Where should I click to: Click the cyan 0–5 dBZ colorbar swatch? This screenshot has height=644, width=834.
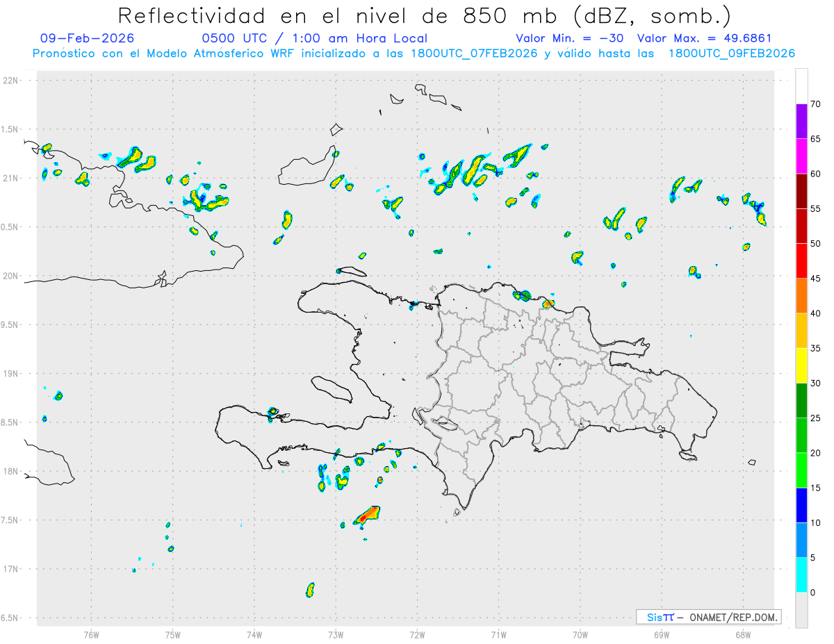click(801, 575)
